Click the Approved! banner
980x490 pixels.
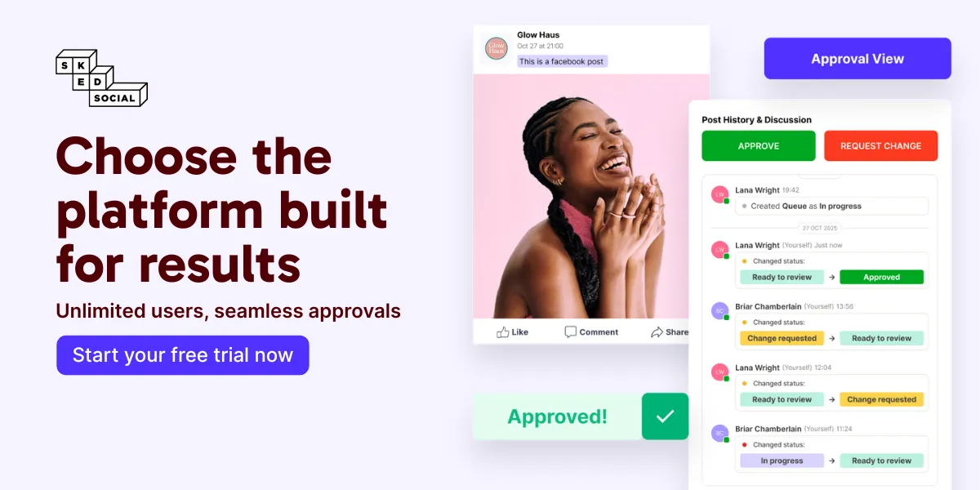pos(557,416)
